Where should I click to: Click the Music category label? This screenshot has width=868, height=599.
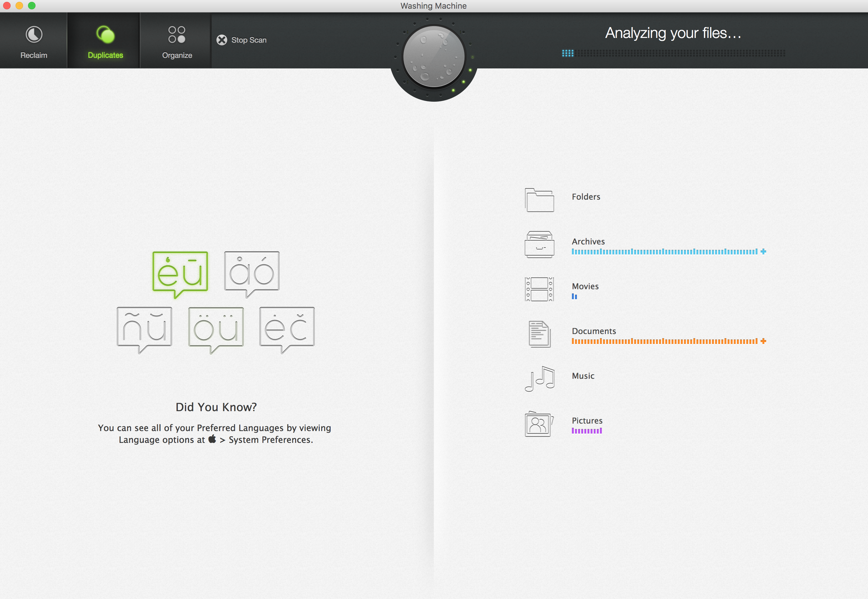(583, 375)
